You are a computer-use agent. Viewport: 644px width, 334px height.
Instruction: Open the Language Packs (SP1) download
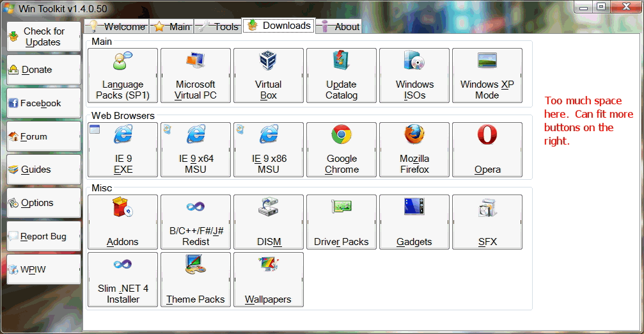pyautogui.click(x=123, y=76)
